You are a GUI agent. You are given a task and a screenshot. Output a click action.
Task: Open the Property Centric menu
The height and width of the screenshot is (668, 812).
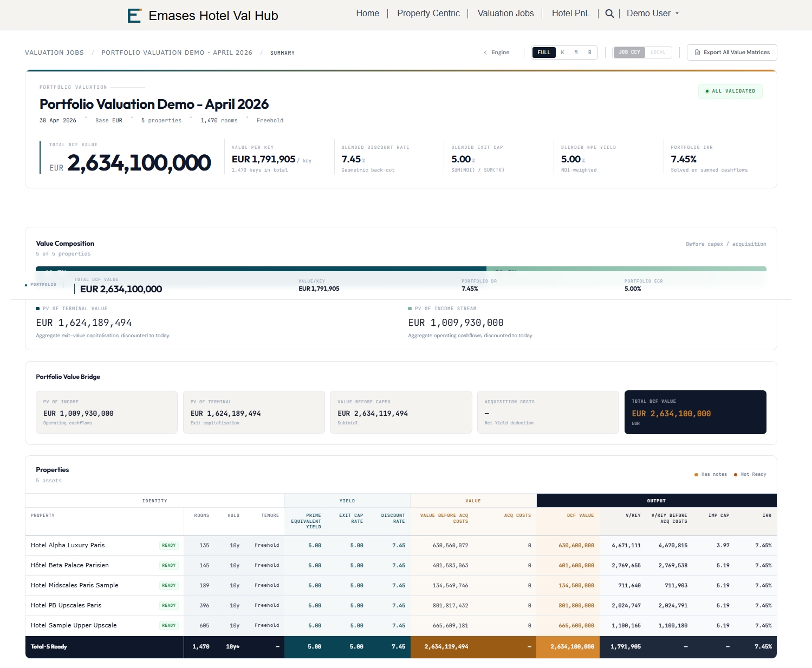pyautogui.click(x=428, y=14)
